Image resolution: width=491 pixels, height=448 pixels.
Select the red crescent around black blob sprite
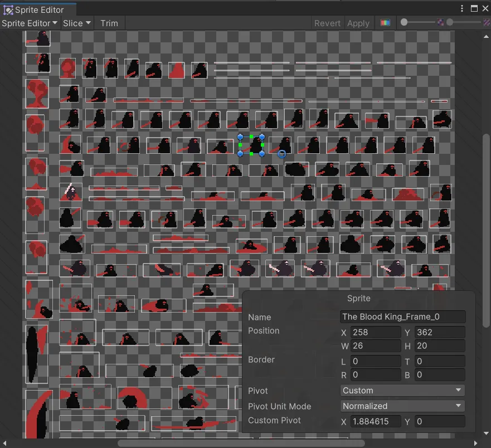[x=145, y=398]
